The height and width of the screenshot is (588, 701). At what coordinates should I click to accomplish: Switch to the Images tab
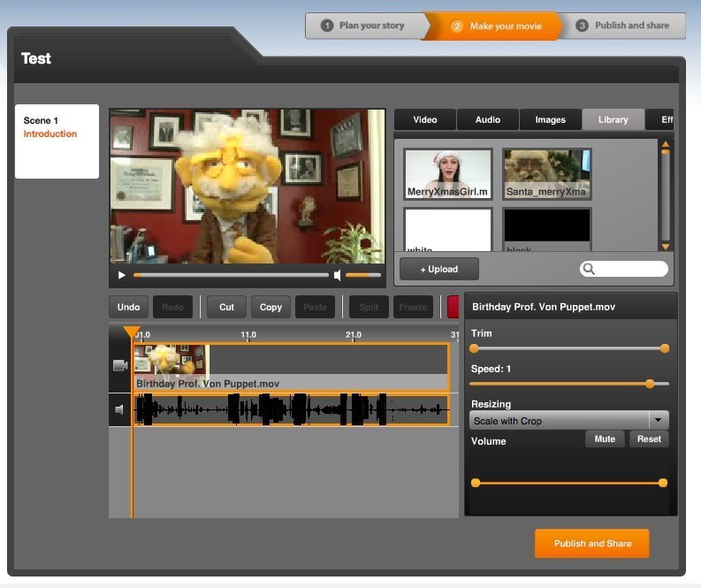coord(550,120)
